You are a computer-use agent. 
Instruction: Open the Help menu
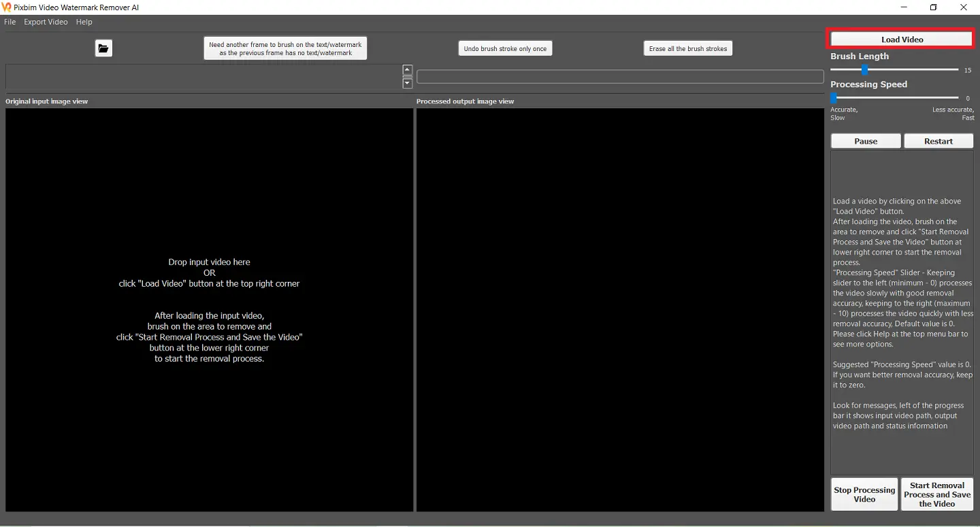pos(84,22)
